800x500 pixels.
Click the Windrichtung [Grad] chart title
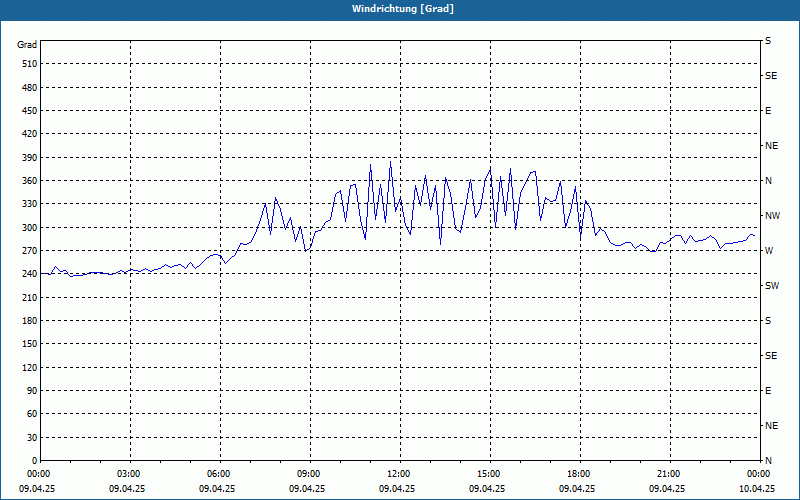pos(399,9)
